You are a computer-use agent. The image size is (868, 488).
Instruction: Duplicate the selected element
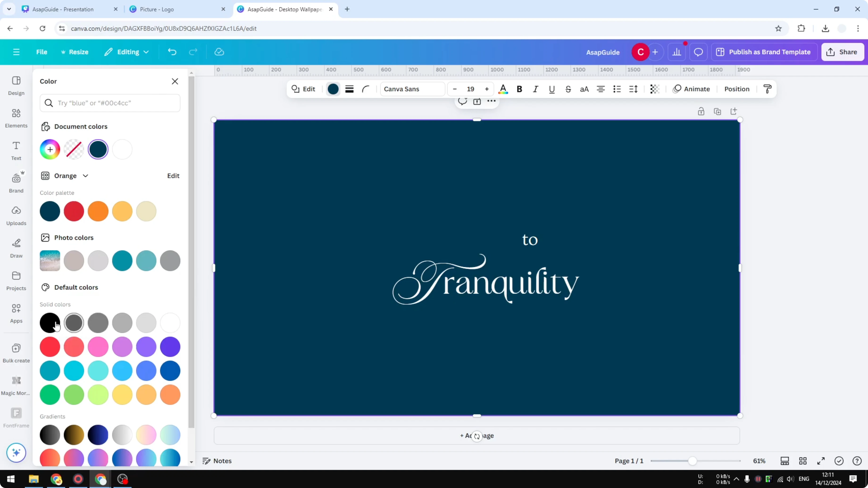point(718,111)
